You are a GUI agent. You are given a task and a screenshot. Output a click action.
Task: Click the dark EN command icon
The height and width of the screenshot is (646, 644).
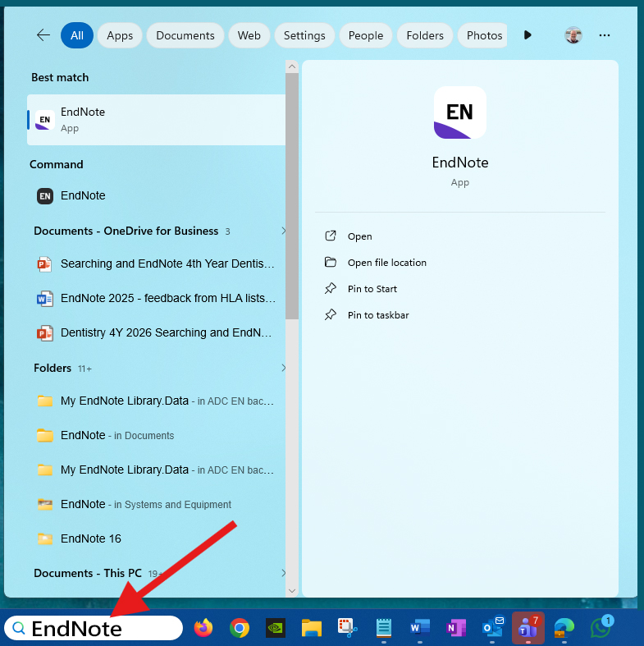pos(45,196)
